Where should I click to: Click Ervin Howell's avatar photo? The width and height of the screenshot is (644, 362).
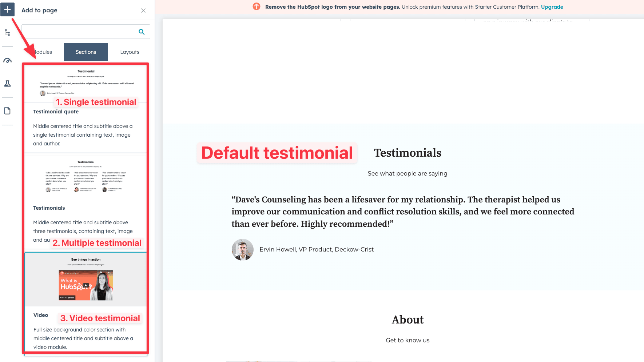pyautogui.click(x=242, y=249)
